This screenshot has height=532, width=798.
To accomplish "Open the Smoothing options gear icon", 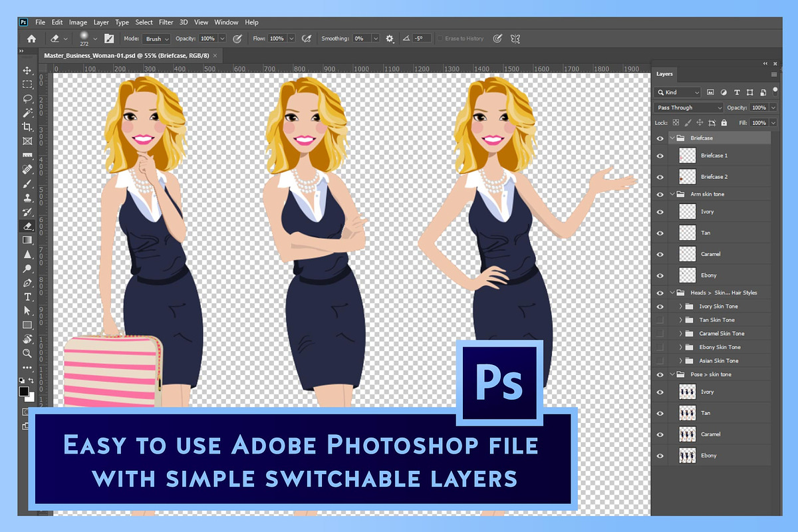I will pos(390,39).
